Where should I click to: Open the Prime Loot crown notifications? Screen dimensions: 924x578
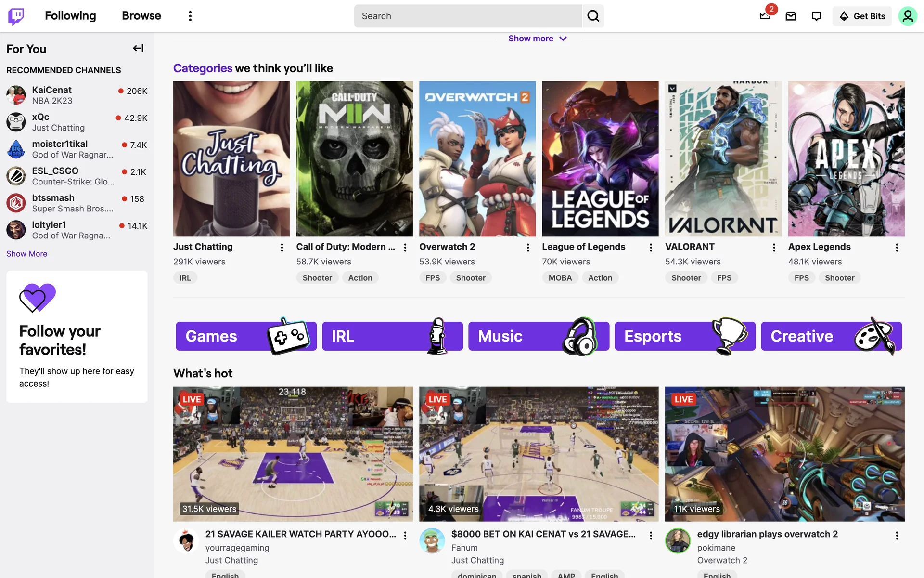765,16
